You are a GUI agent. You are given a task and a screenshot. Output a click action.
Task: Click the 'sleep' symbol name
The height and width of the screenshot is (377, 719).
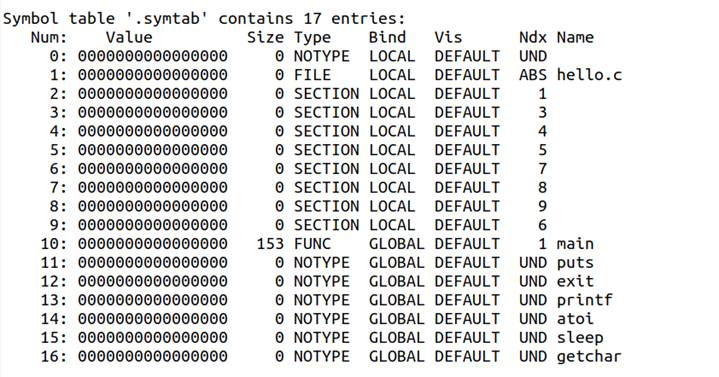coord(580,338)
